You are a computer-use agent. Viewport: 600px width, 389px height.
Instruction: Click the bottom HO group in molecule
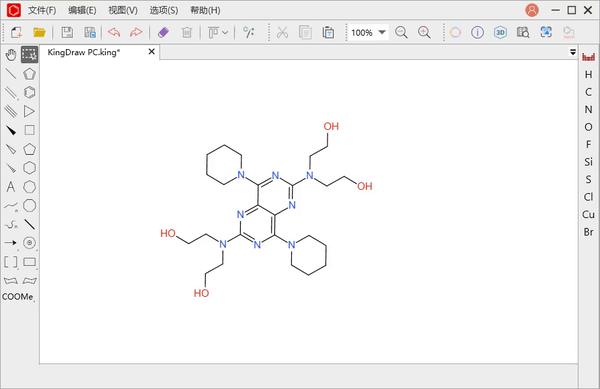point(201,293)
